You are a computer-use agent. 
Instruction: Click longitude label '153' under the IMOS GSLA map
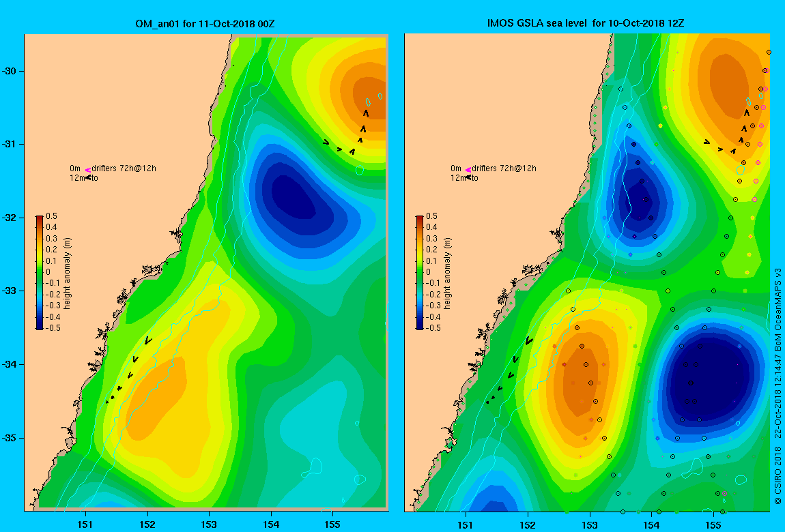(x=589, y=524)
